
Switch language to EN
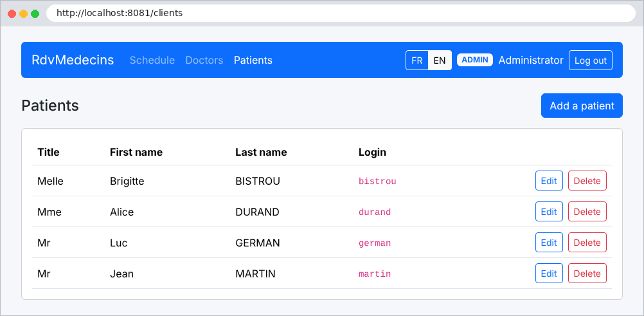coord(440,60)
